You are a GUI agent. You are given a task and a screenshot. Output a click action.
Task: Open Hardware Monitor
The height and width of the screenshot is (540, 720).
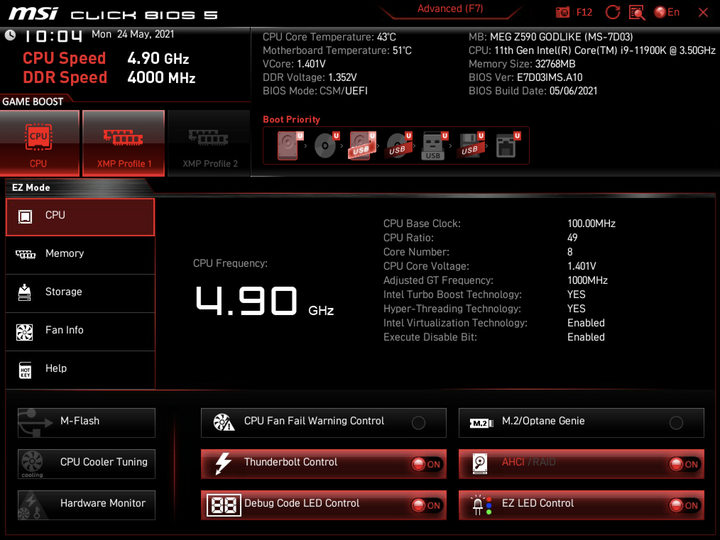tap(86, 505)
